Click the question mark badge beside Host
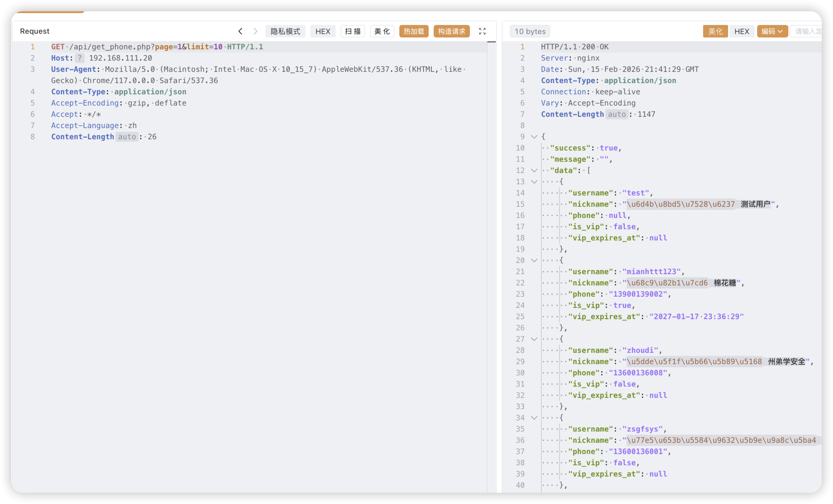 (80, 58)
